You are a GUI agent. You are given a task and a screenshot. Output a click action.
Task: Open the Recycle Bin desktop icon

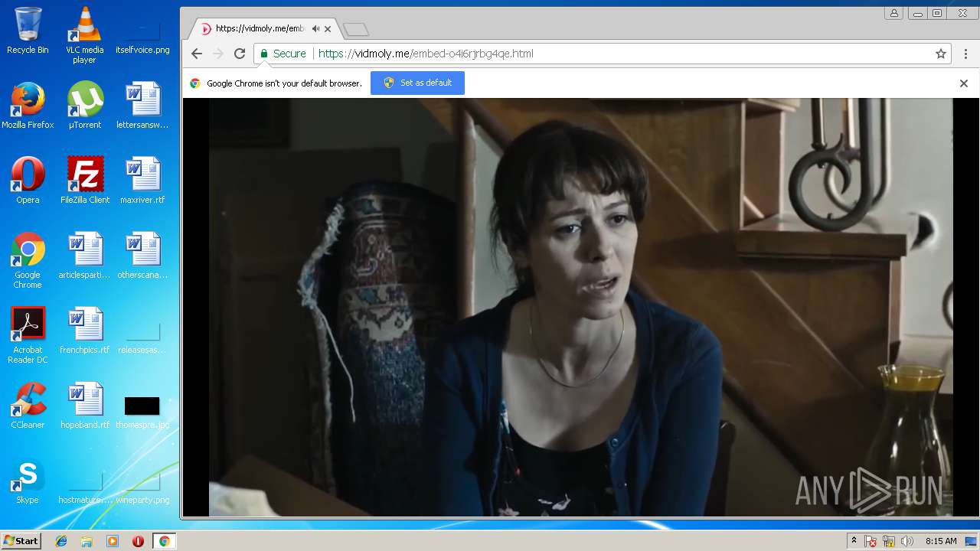pos(28,31)
